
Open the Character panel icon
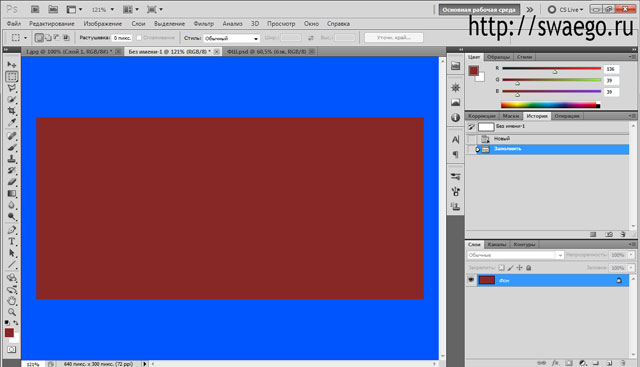coord(456,139)
